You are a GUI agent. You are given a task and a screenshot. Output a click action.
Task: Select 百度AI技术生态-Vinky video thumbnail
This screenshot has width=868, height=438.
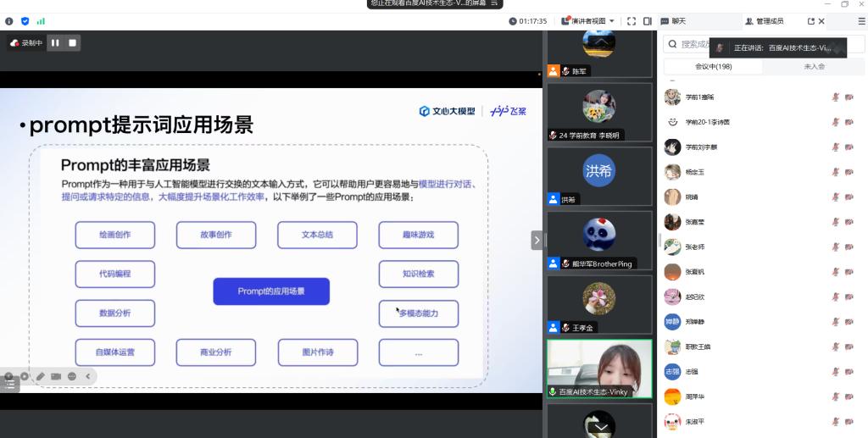[x=599, y=369]
